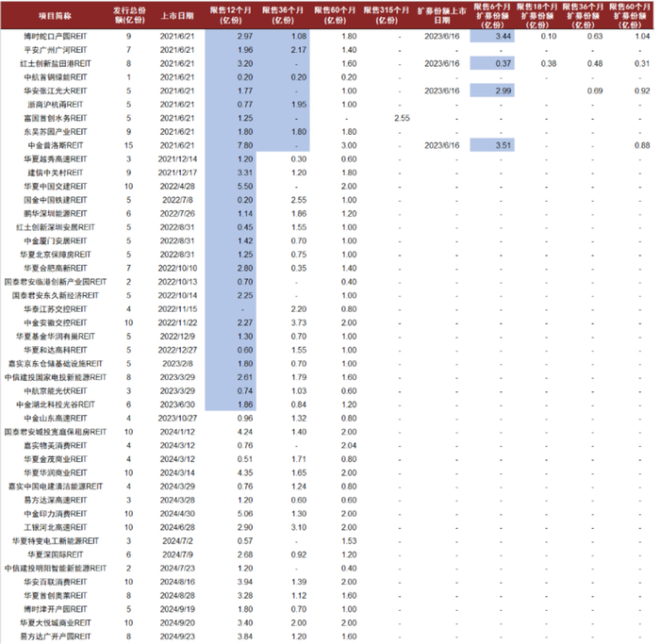Select the 国泰君安城投宽庭保租房REIT row name
Screen dimensions: 660x644
(x=55, y=432)
